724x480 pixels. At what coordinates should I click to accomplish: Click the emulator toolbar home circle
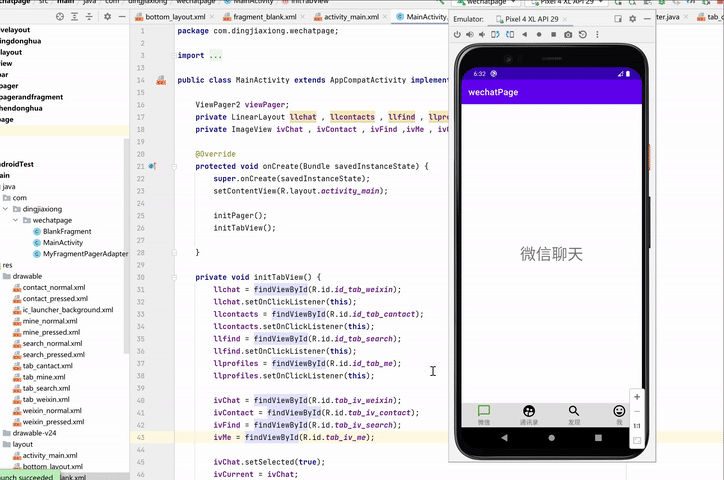[539, 35]
